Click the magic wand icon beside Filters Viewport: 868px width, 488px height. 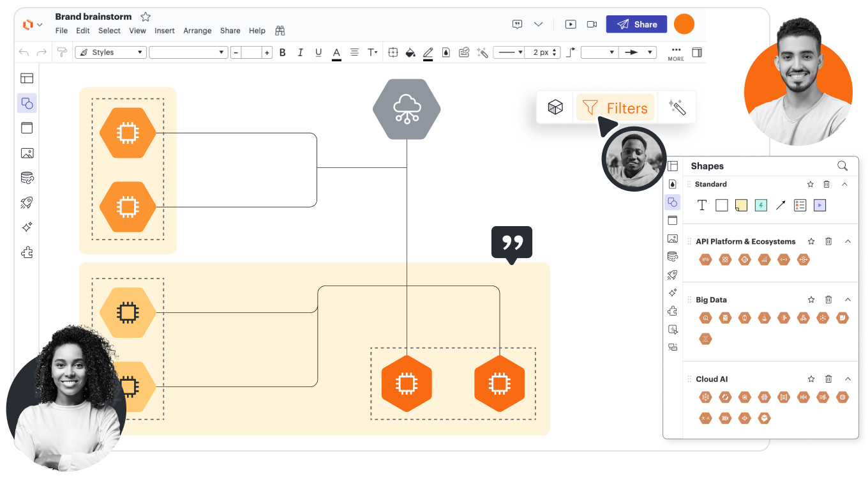coord(677,107)
